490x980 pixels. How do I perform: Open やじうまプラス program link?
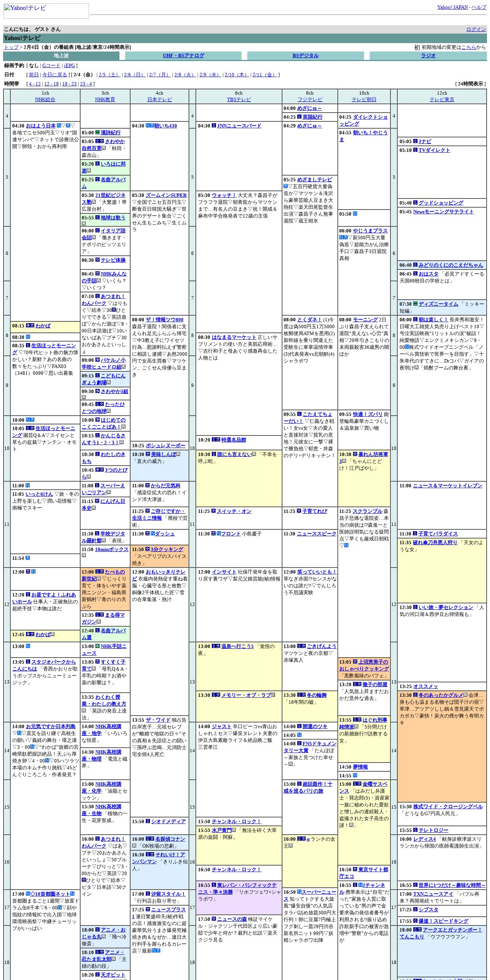370,231
